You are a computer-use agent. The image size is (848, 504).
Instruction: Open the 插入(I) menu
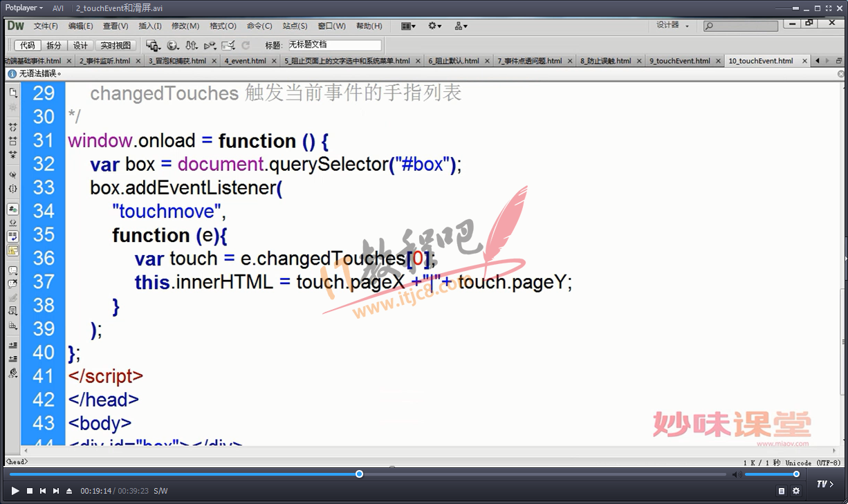tap(150, 26)
